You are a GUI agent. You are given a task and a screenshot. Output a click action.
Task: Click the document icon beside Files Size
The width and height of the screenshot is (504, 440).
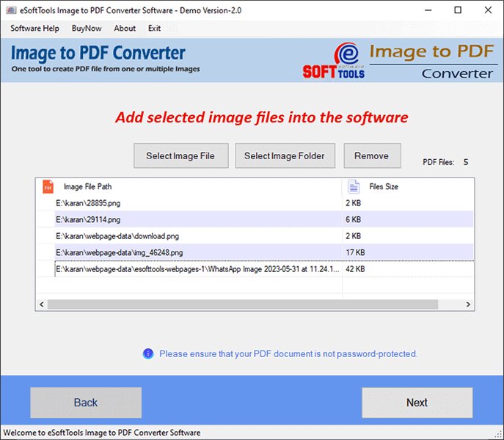(x=354, y=187)
